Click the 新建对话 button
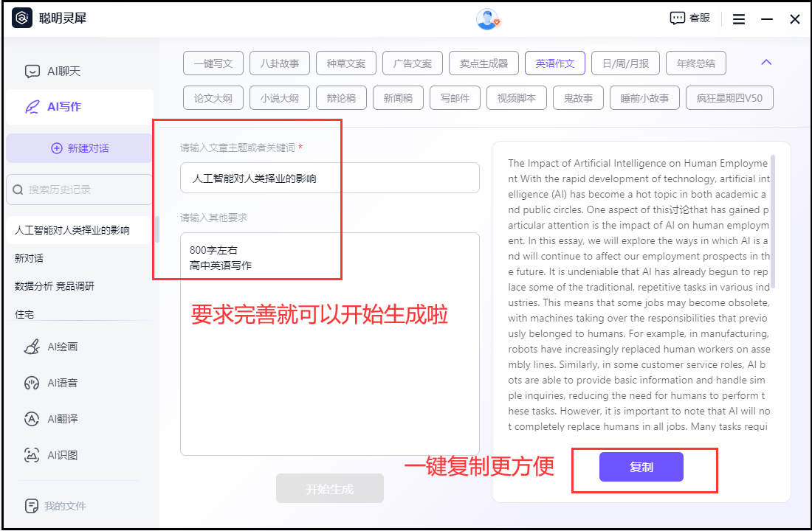Viewport: 812px width, 531px height. coord(79,148)
